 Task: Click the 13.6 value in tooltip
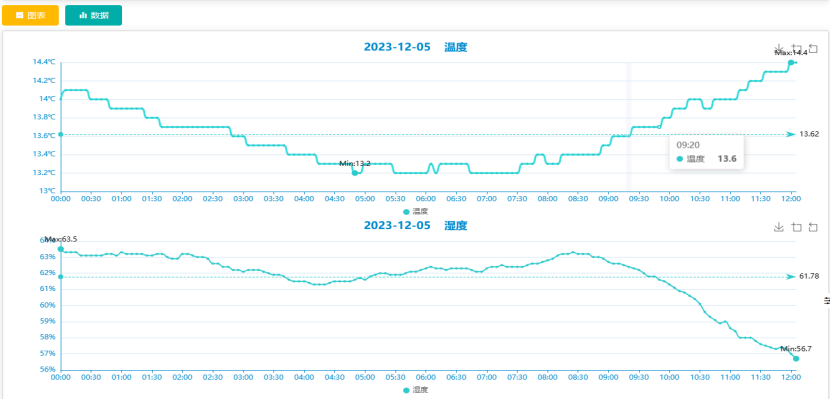[x=727, y=158]
